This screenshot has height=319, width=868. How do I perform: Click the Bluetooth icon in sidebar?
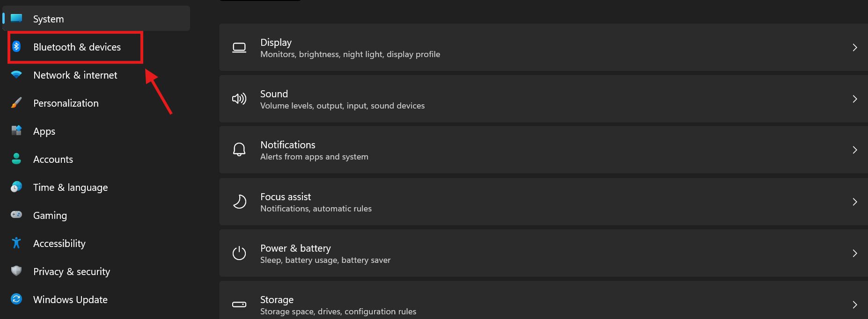coord(16,46)
